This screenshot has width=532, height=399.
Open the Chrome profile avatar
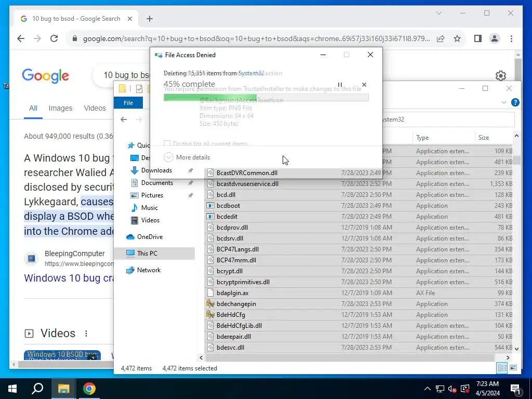(x=495, y=38)
